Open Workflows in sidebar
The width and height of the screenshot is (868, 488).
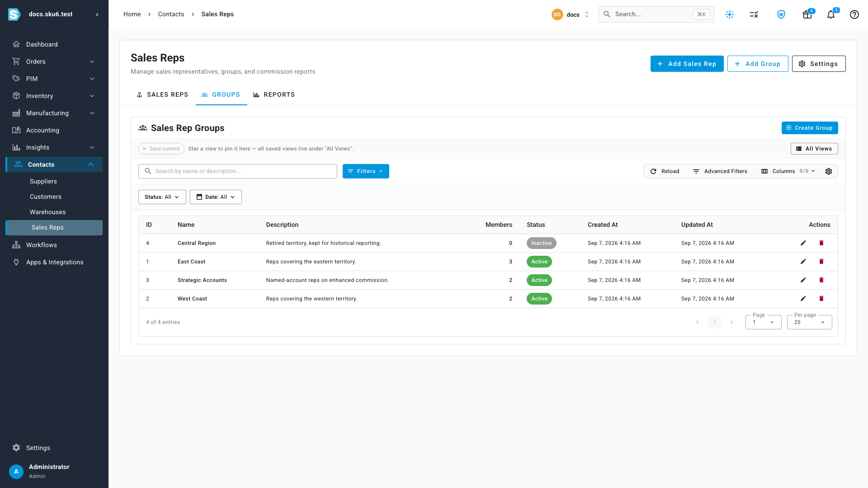pos(54,245)
